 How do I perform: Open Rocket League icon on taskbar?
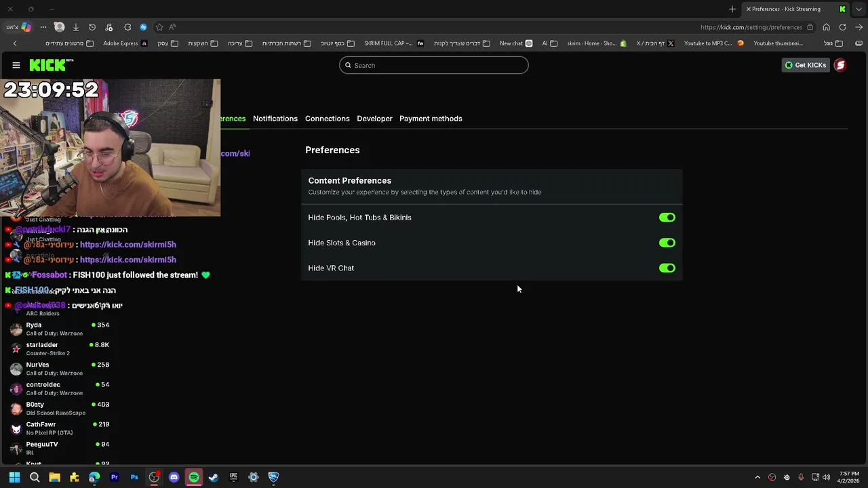(273, 477)
